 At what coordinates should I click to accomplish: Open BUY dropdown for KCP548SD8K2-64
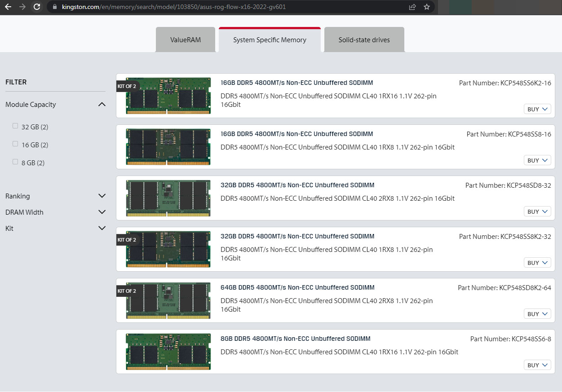[x=537, y=314]
